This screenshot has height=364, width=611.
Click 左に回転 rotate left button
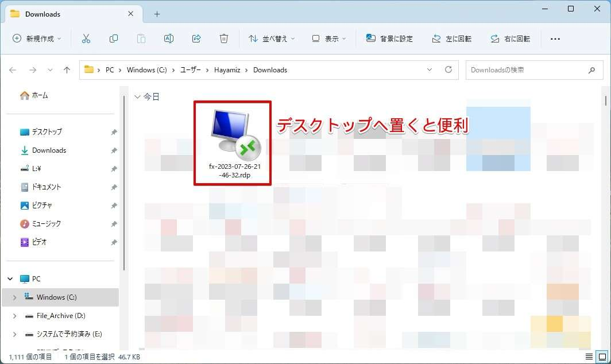coord(452,38)
